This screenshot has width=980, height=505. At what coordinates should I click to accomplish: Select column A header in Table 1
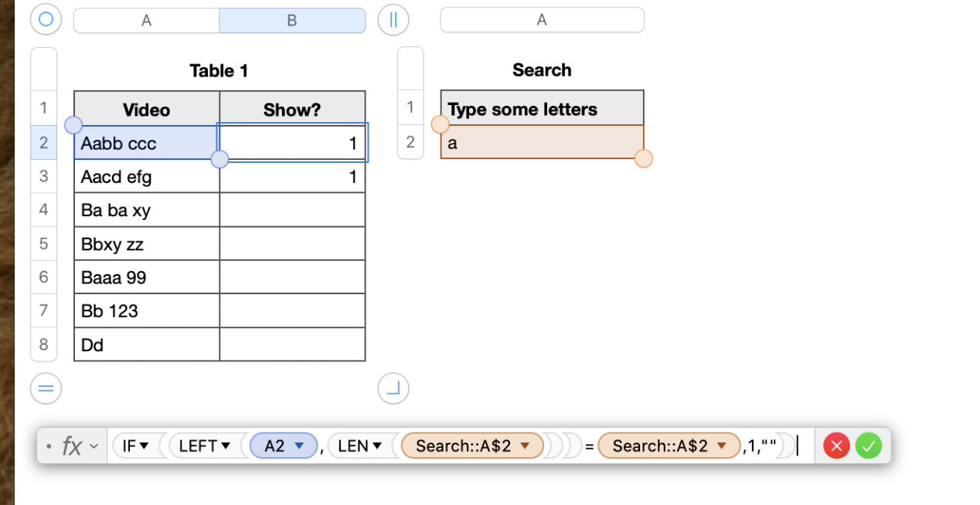tap(146, 21)
